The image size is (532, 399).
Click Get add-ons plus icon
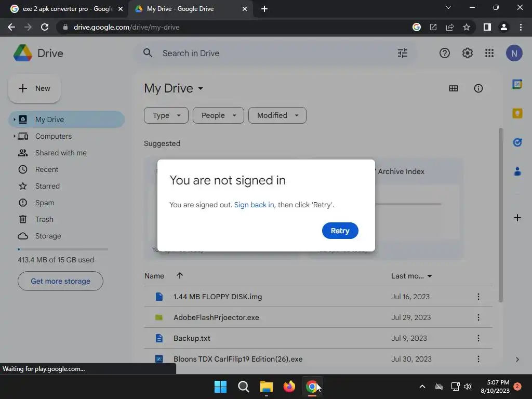[517, 218]
